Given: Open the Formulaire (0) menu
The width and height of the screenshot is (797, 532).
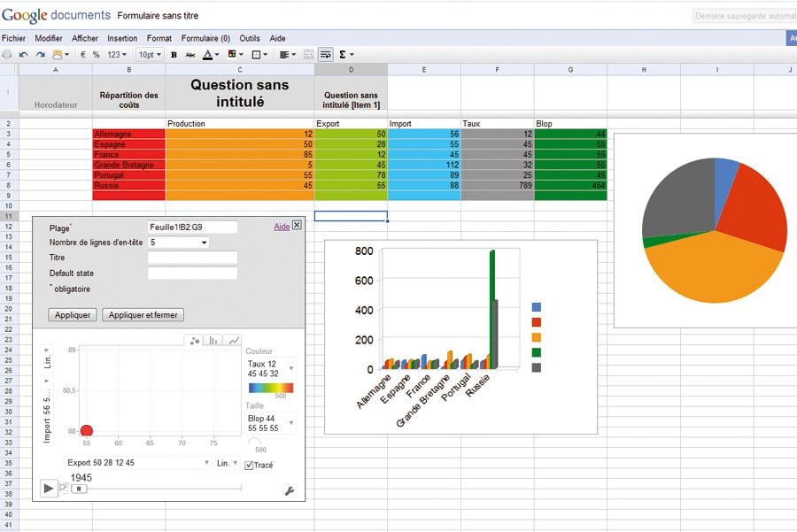Looking at the screenshot, I should click(x=205, y=39).
